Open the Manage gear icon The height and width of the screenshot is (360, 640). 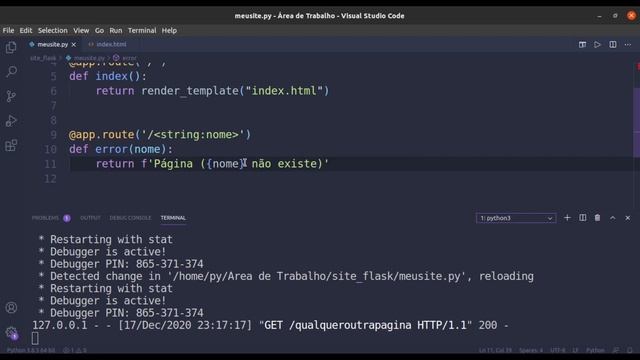pos(11,333)
